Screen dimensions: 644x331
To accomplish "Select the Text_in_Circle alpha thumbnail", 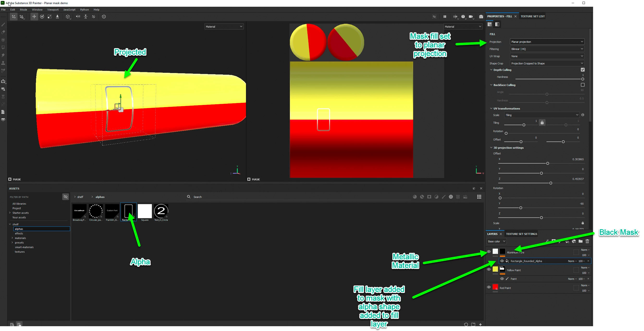I will pos(161,211).
